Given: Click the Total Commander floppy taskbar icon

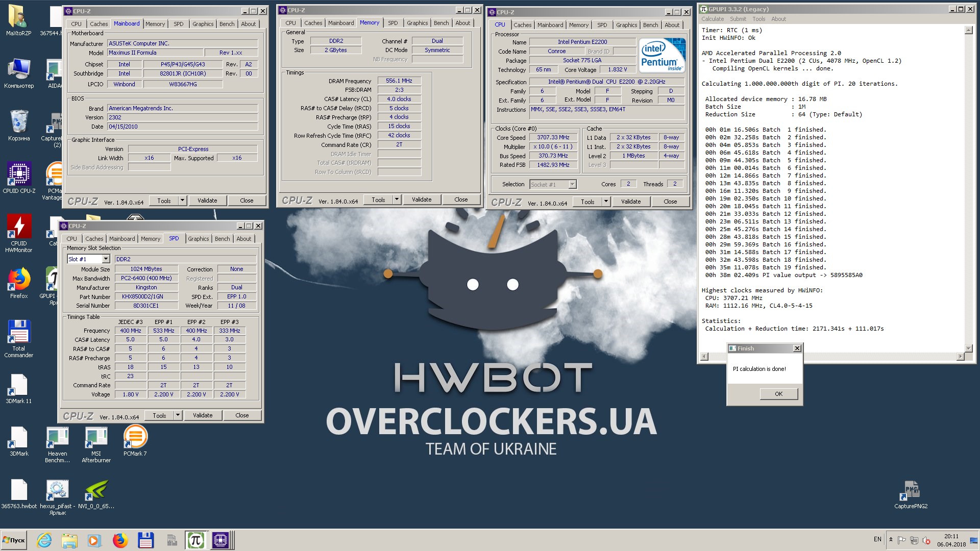Looking at the screenshot, I should [145, 540].
